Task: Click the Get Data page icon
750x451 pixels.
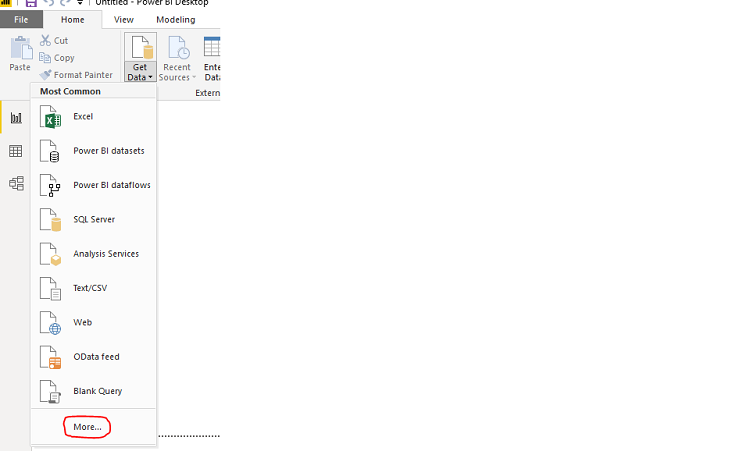Action: point(142,47)
